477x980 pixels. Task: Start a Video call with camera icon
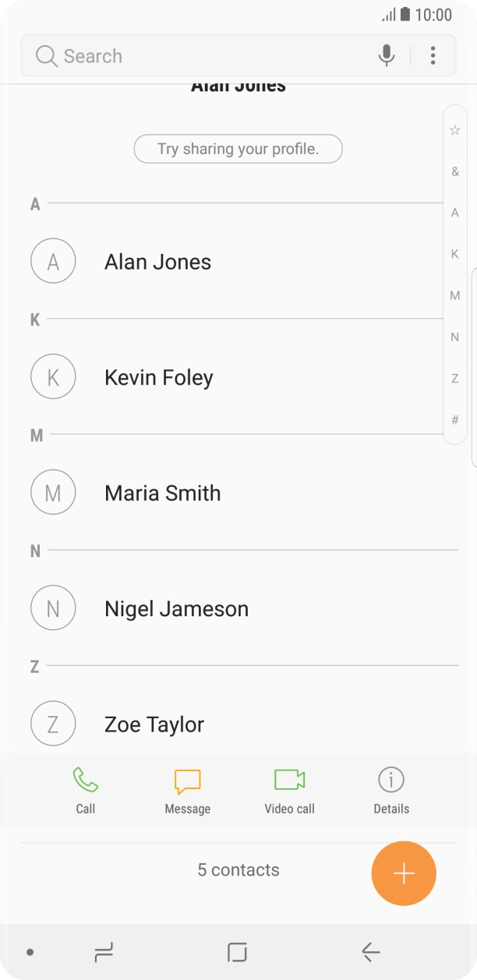pyautogui.click(x=289, y=780)
